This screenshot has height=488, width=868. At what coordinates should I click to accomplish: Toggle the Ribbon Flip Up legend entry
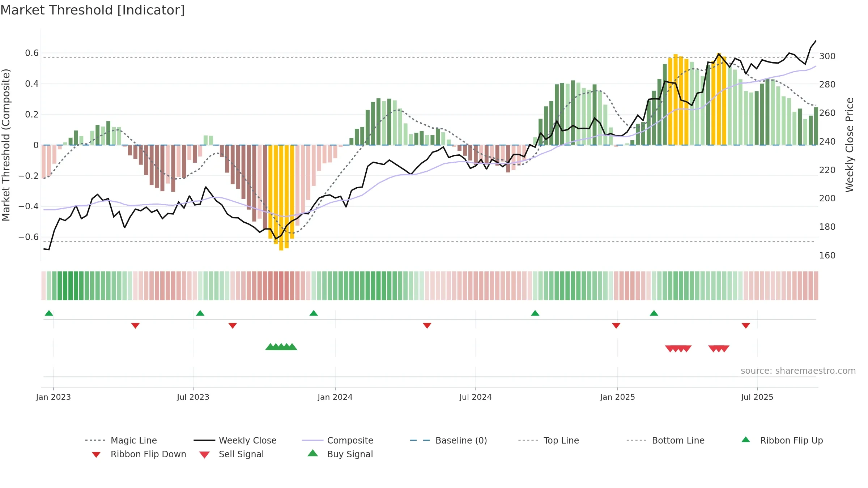[x=782, y=440]
